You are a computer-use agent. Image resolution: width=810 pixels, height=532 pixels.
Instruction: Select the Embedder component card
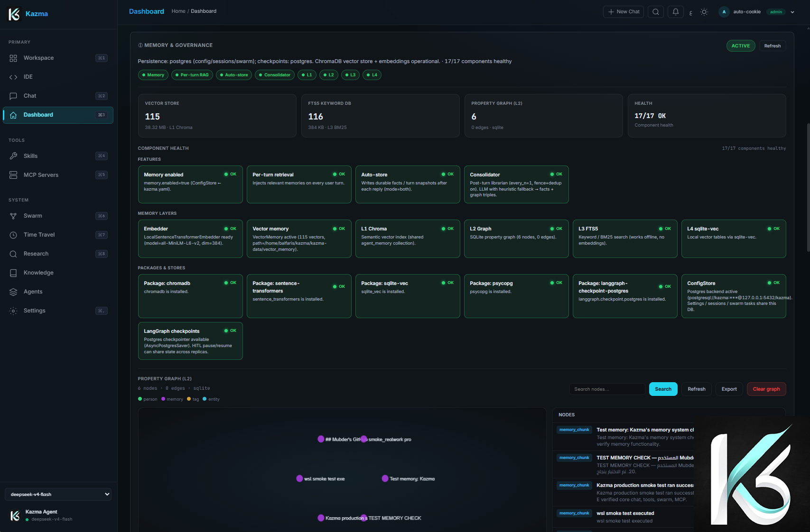tap(190, 239)
